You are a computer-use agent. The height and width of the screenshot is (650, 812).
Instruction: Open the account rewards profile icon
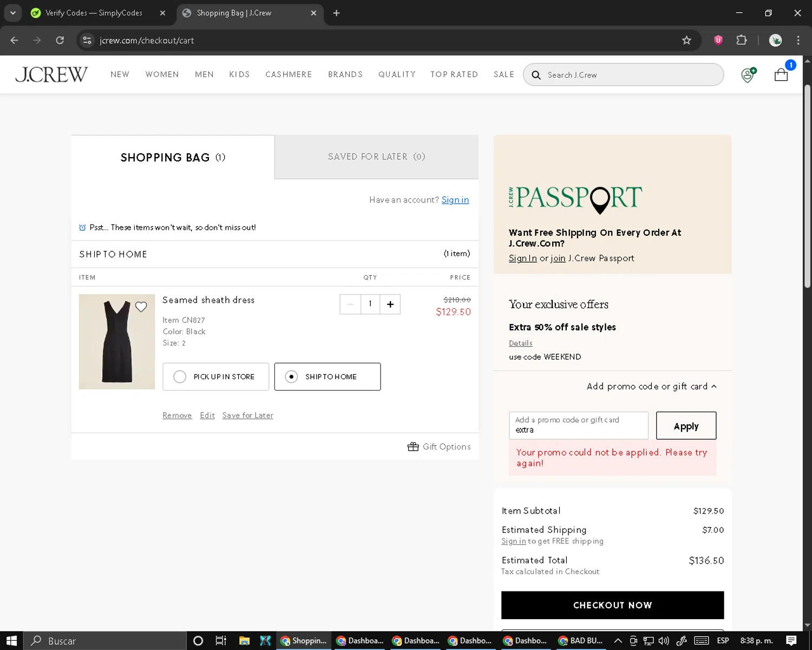[x=748, y=75]
